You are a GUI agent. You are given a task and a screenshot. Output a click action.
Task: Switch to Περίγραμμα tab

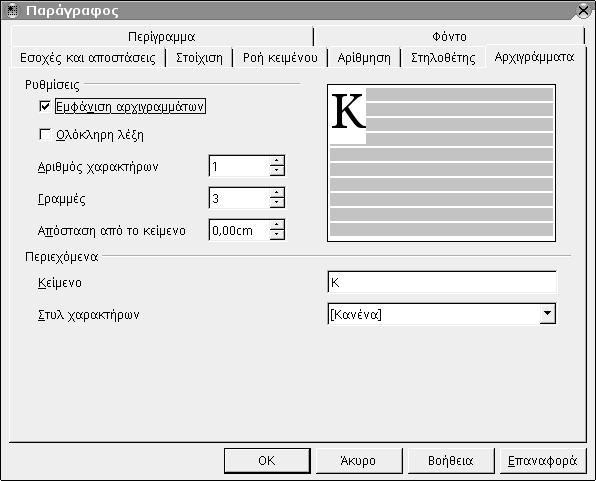coord(162,37)
